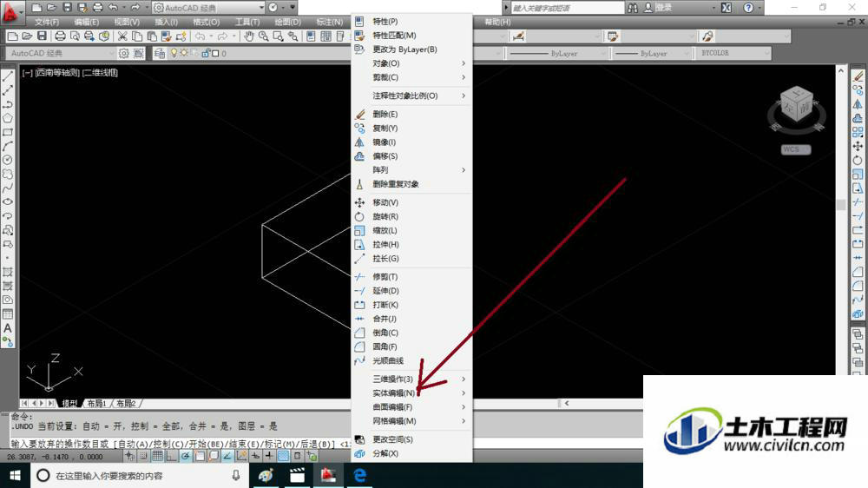
Task: Select the Rectangle draw tool
Action: coord(8,132)
